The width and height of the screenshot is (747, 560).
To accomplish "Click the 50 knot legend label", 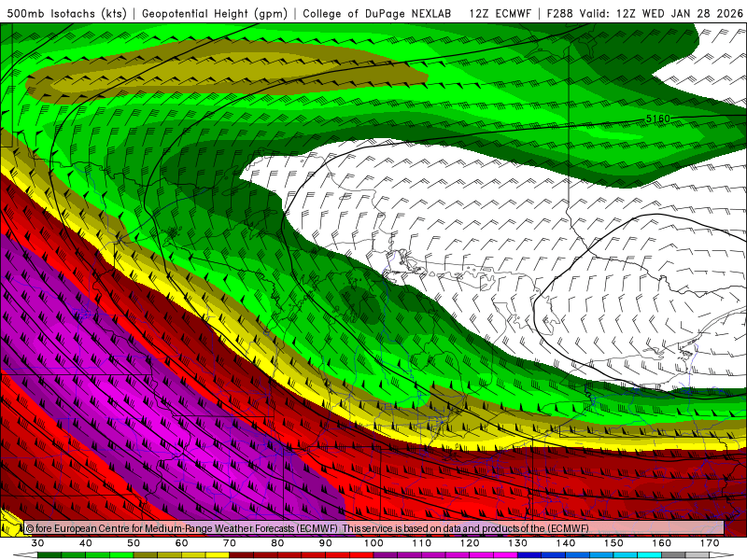I will click(x=134, y=543).
